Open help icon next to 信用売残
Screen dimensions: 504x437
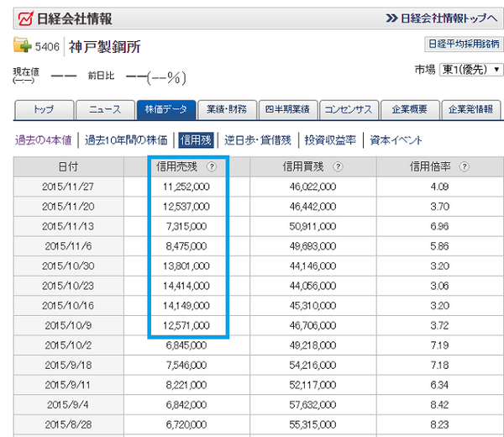(x=212, y=166)
